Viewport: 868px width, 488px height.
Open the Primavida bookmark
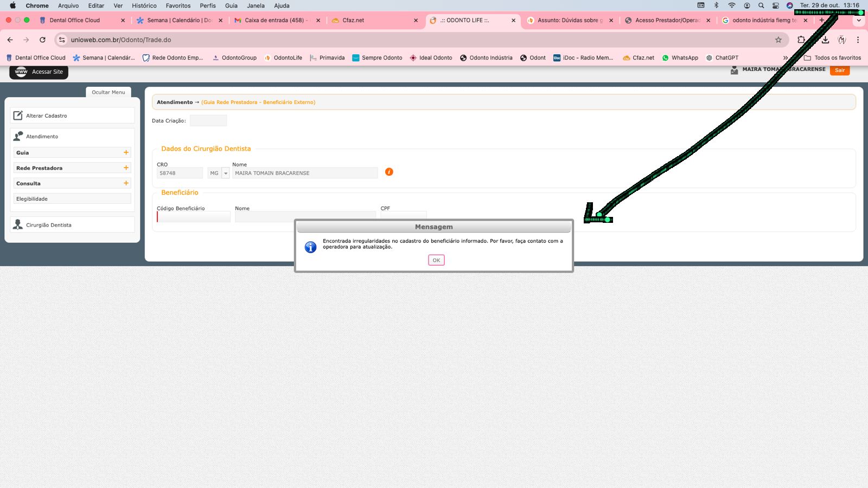(327, 57)
